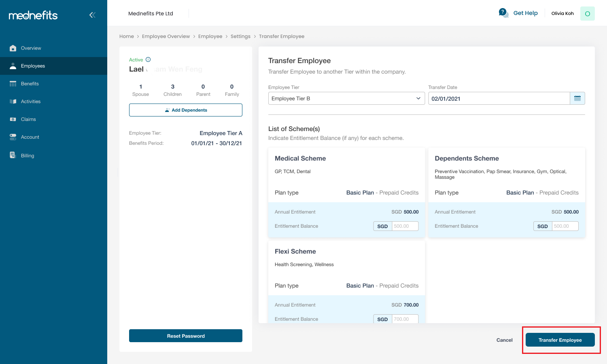Open Claims using the camera-style sidebar icon

click(13, 119)
